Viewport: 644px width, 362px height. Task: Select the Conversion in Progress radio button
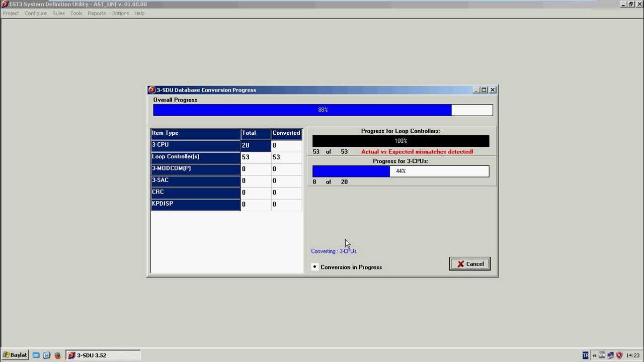[315, 267]
